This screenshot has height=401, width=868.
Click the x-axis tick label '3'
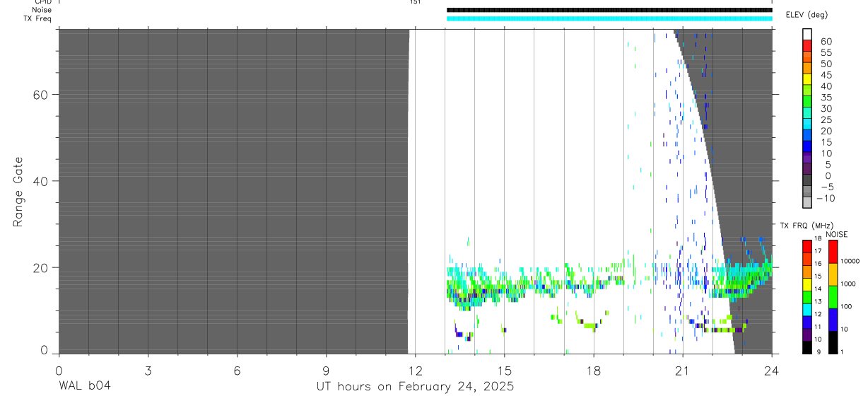click(148, 370)
